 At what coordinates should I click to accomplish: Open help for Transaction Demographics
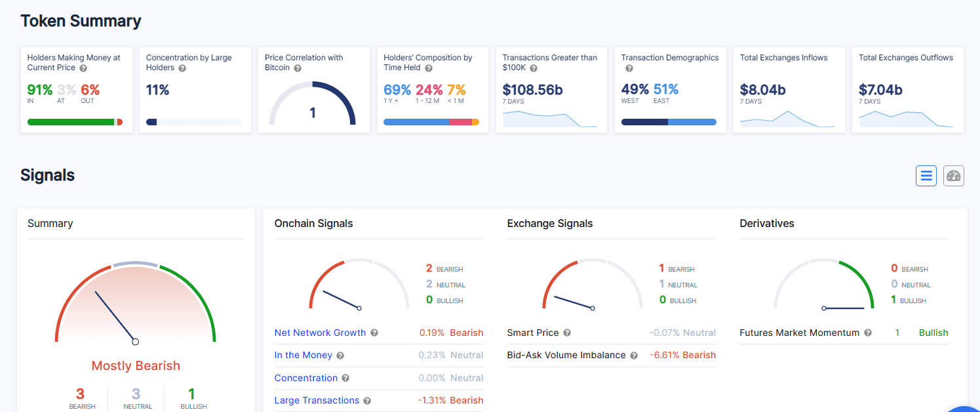pos(629,68)
